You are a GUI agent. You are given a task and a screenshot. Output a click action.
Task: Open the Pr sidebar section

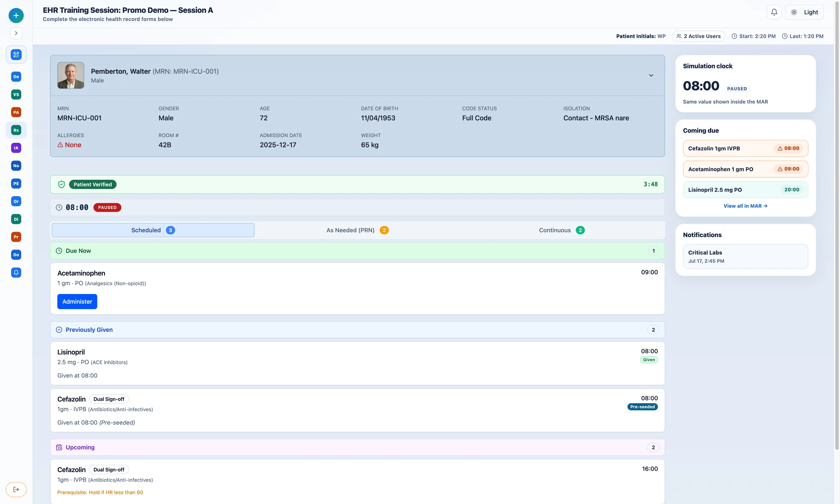point(16,237)
